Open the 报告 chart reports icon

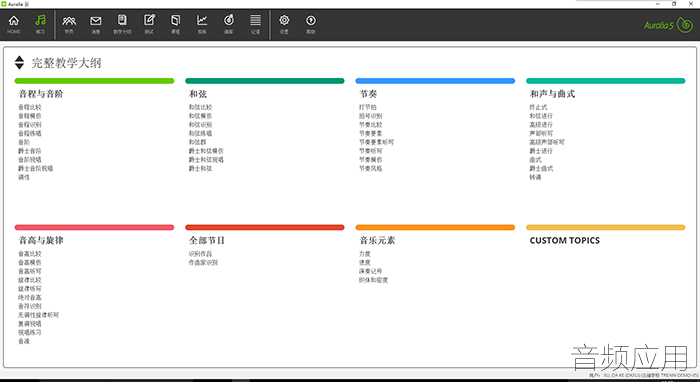[x=202, y=24]
